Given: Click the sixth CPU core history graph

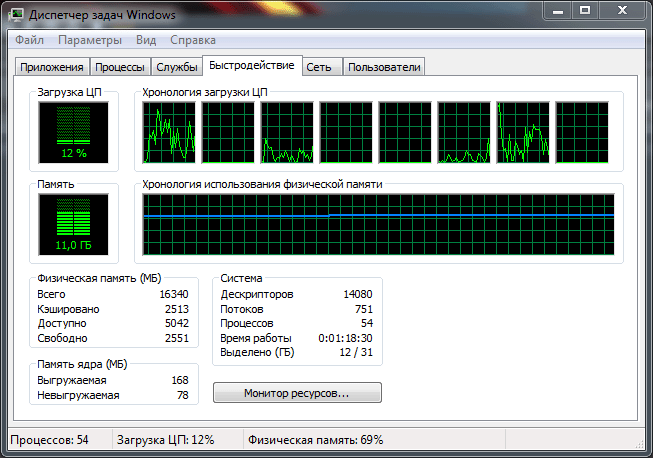Looking at the screenshot, I should (x=464, y=133).
